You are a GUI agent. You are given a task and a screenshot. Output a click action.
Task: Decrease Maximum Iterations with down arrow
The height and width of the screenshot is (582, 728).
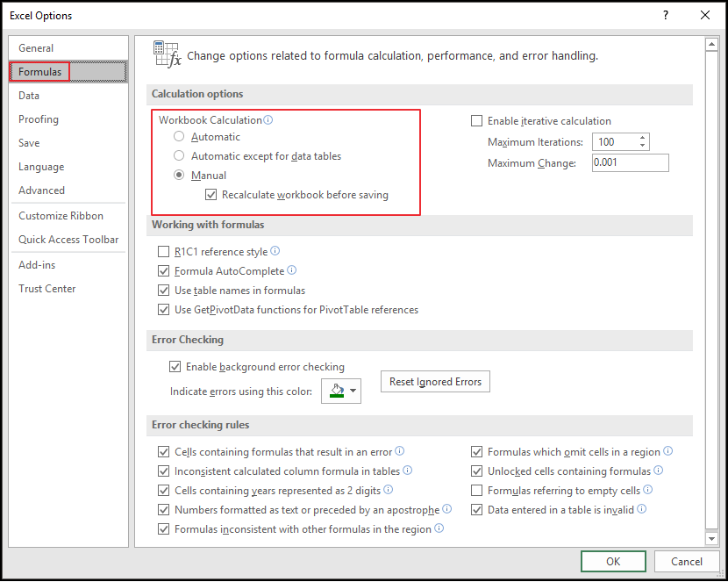pyautogui.click(x=642, y=146)
